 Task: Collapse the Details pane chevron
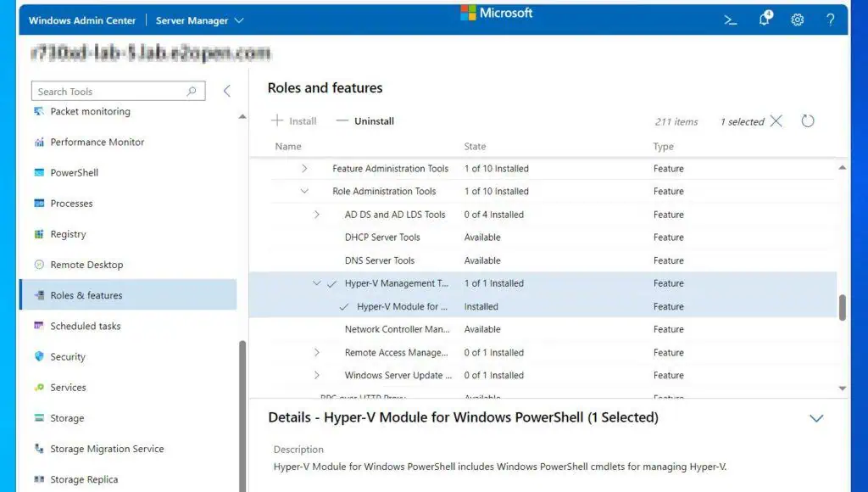pos(816,417)
